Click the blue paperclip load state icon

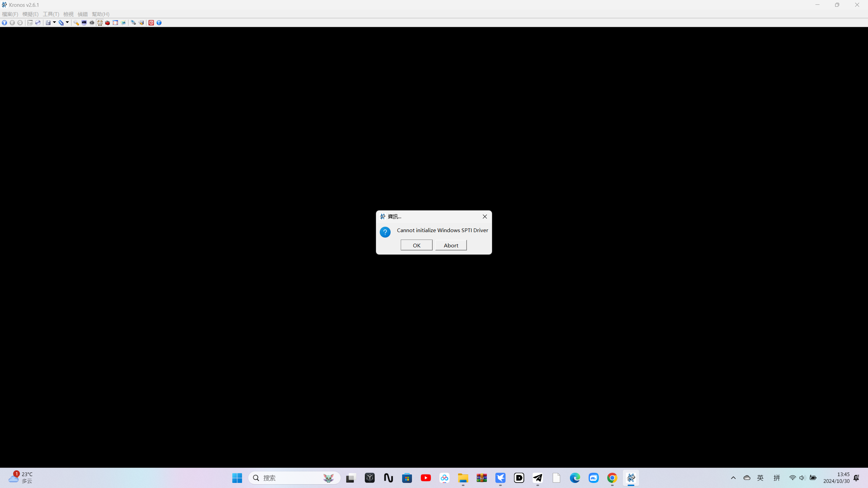click(x=61, y=23)
